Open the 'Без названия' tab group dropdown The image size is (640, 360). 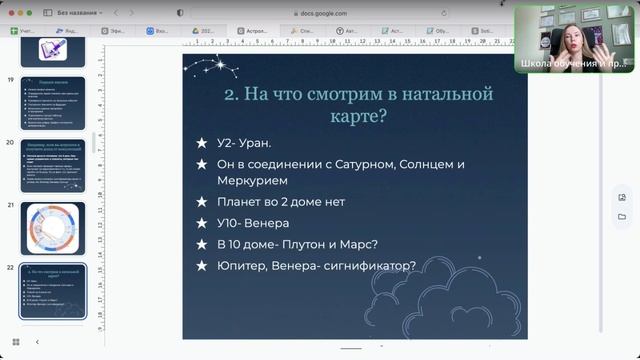click(x=80, y=13)
